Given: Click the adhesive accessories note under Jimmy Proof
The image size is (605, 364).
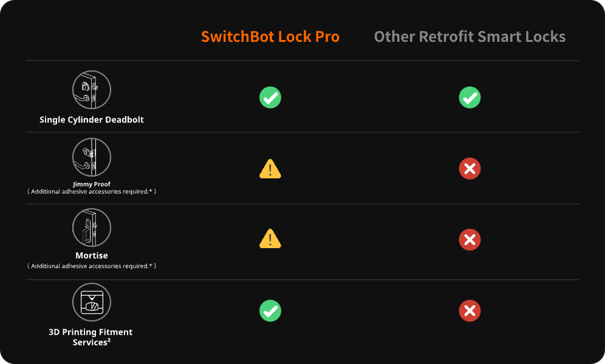Looking at the screenshot, I should (92, 192).
